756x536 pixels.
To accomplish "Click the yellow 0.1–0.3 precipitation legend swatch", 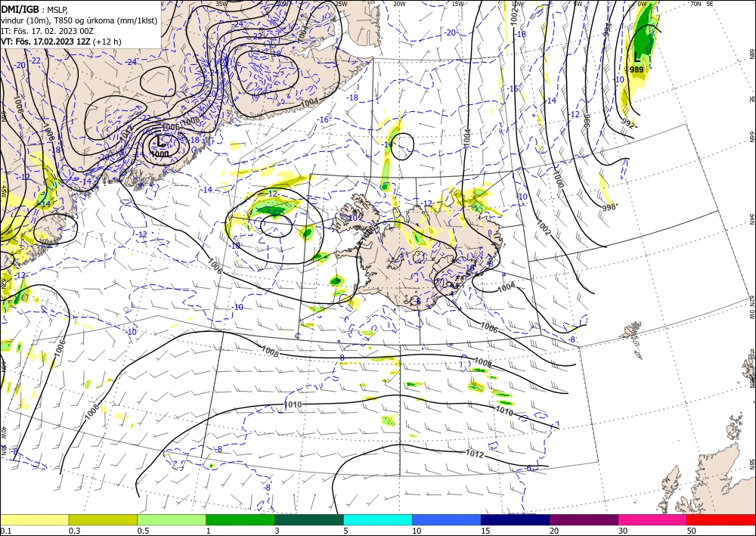I will point(35,519).
